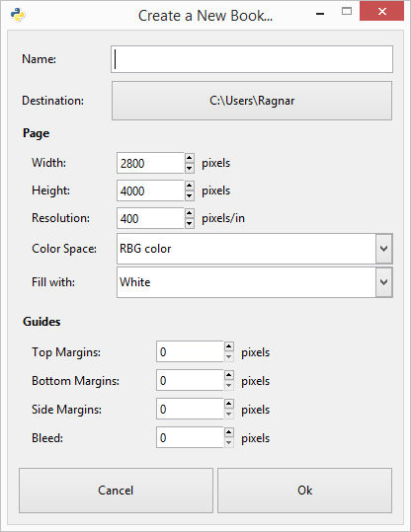411x532 pixels.
Task: Maximize the Create a New Book window
Action: click(x=347, y=12)
